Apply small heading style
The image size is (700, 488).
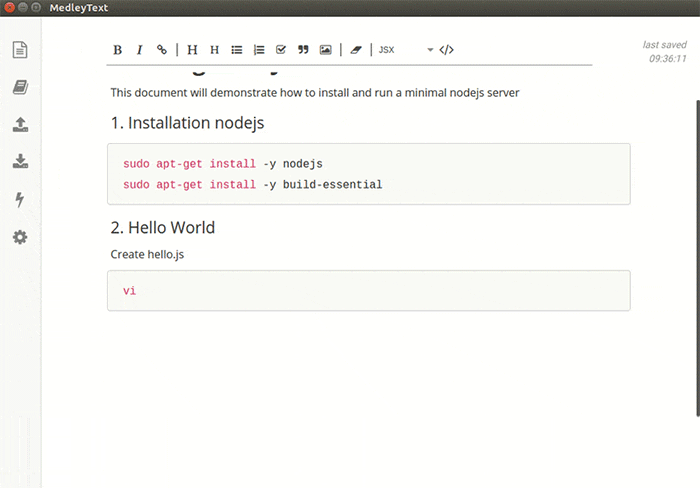pos(214,50)
